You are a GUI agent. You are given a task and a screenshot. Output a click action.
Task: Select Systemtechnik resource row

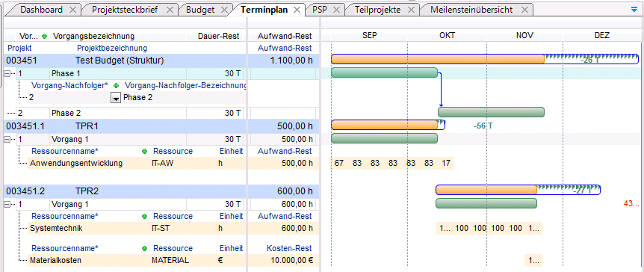tap(173, 229)
